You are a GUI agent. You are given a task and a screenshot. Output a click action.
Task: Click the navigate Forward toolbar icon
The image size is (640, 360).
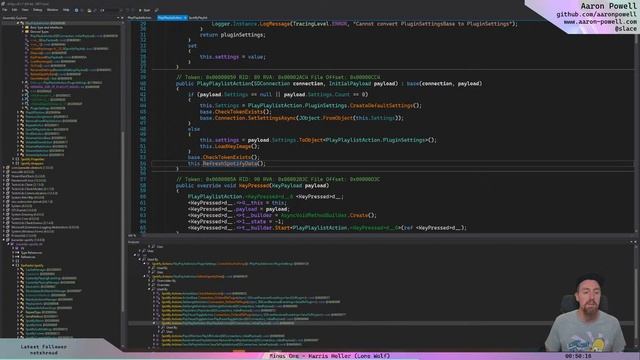point(82,10)
